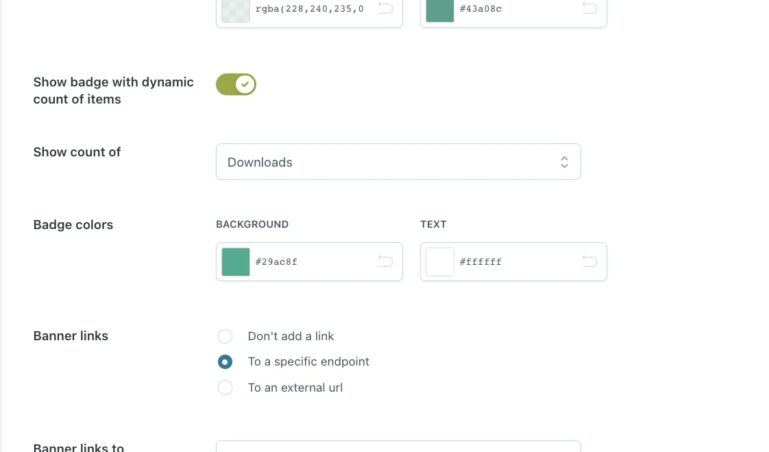Select "To an external url" option

pos(225,387)
